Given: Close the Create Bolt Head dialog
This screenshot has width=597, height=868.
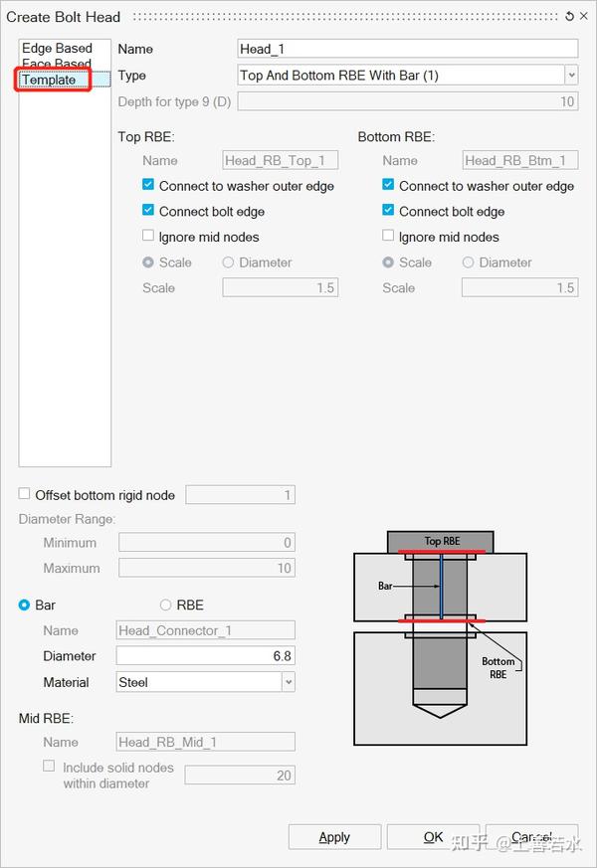Looking at the screenshot, I should coord(583,16).
